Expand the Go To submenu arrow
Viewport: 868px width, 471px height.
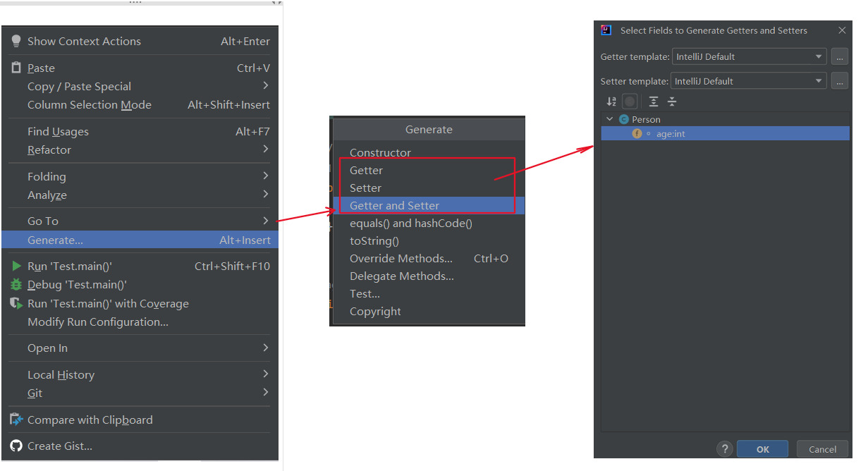point(266,221)
